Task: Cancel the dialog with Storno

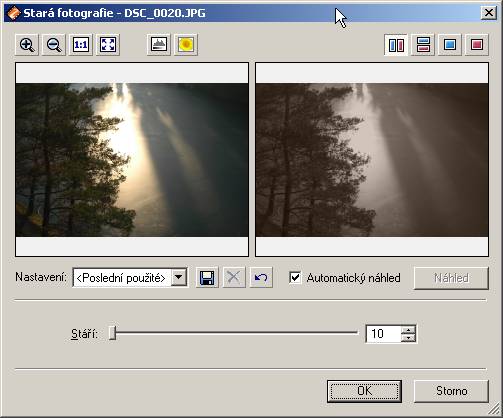Action: [x=451, y=391]
